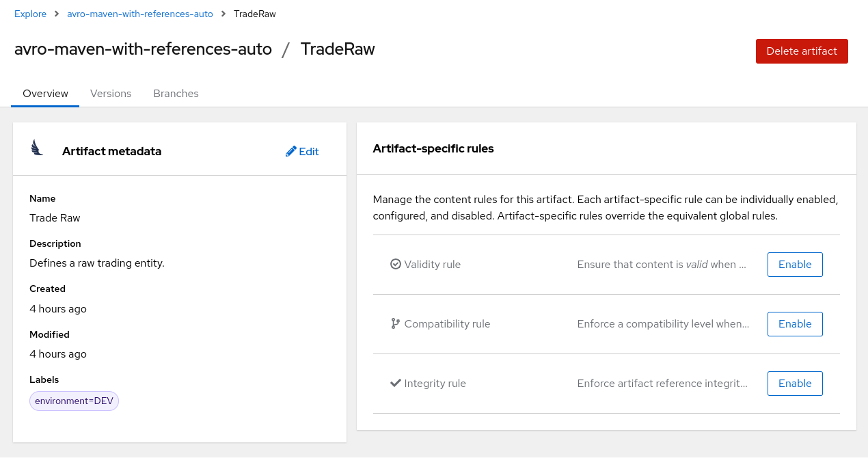Image resolution: width=868 pixels, height=467 pixels.
Task: Click the Delete artifact button
Action: click(802, 51)
